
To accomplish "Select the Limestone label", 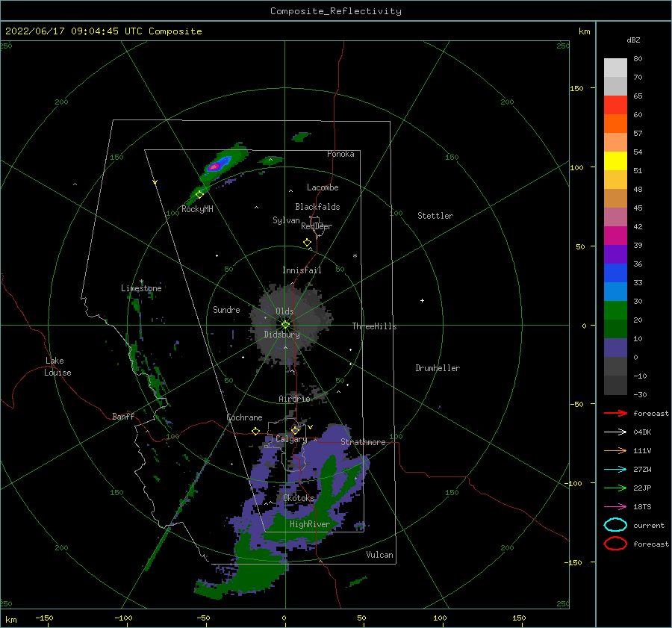I will [141, 288].
